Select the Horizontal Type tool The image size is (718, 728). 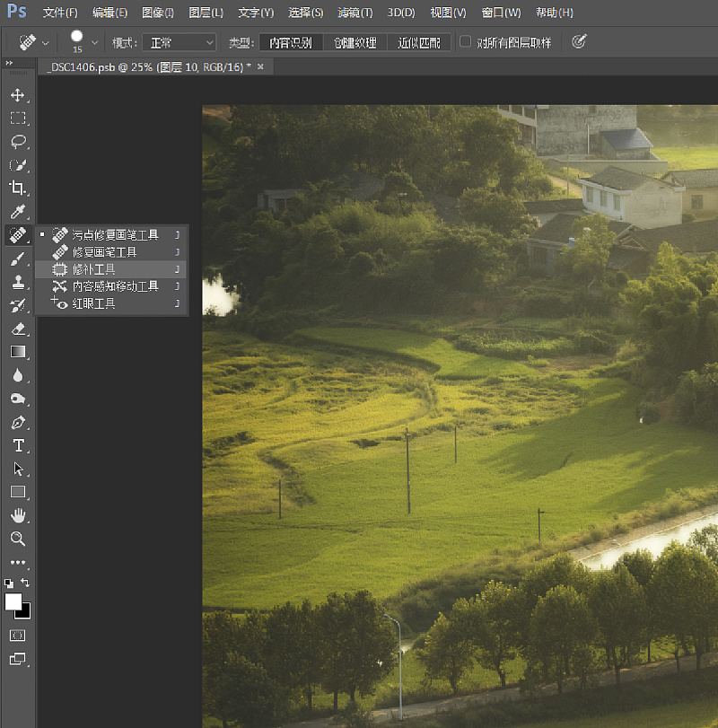(x=18, y=446)
